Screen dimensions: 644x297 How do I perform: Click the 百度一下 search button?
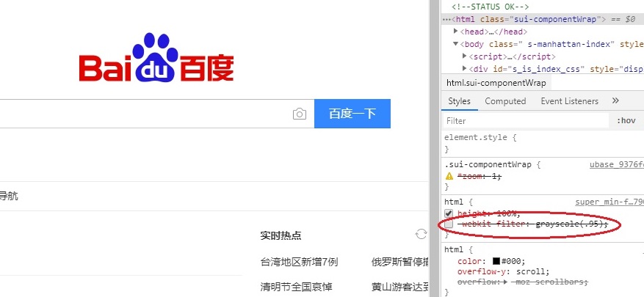(x=352, y=114)
